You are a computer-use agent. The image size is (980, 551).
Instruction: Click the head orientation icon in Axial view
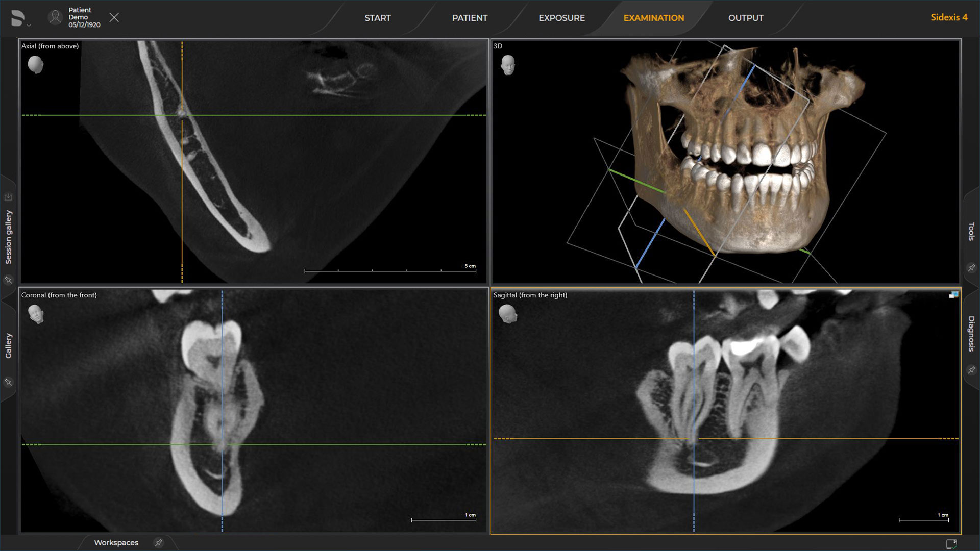[36, 65]
